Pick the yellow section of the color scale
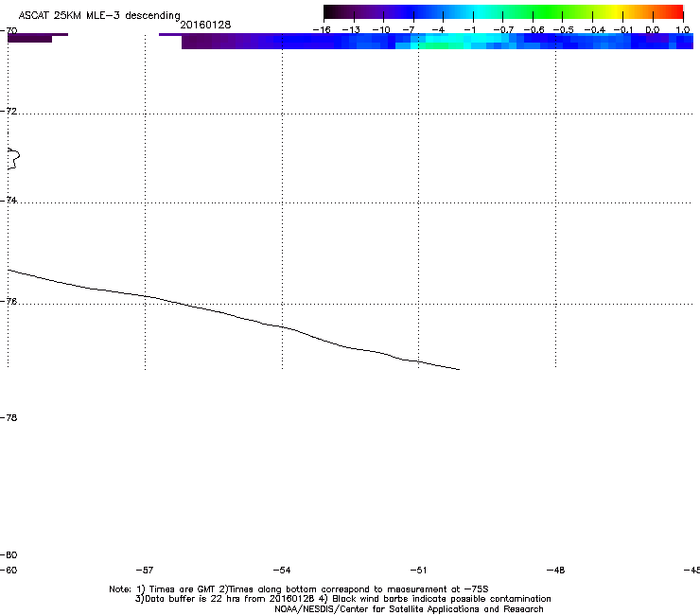 [x=617, y=11]
